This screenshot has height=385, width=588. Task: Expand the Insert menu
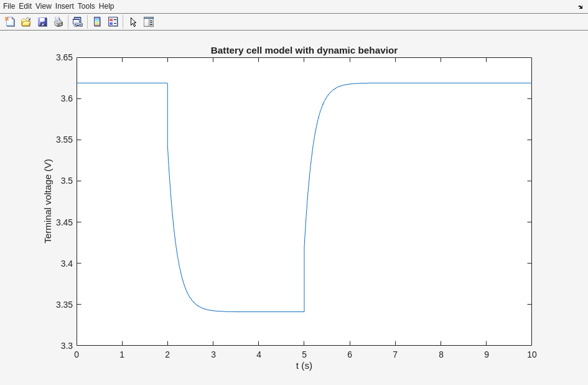[64, 6]
